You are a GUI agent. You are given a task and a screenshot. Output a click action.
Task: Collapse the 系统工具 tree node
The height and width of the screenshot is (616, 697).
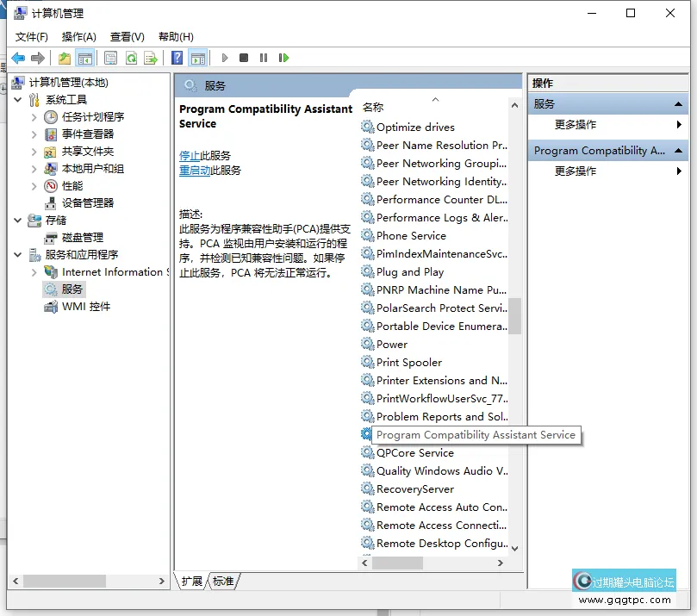[x=18, y=100]
